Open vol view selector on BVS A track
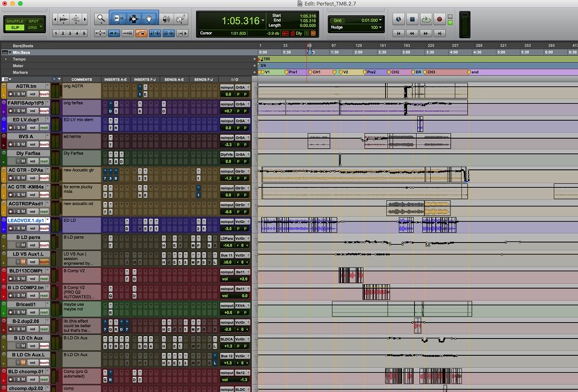Viewport: 578px width, 392px height. tap(32, 144)
